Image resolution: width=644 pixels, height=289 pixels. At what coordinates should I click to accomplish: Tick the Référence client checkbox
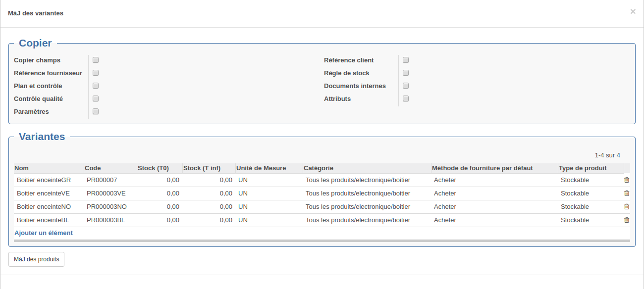point(406,60)
